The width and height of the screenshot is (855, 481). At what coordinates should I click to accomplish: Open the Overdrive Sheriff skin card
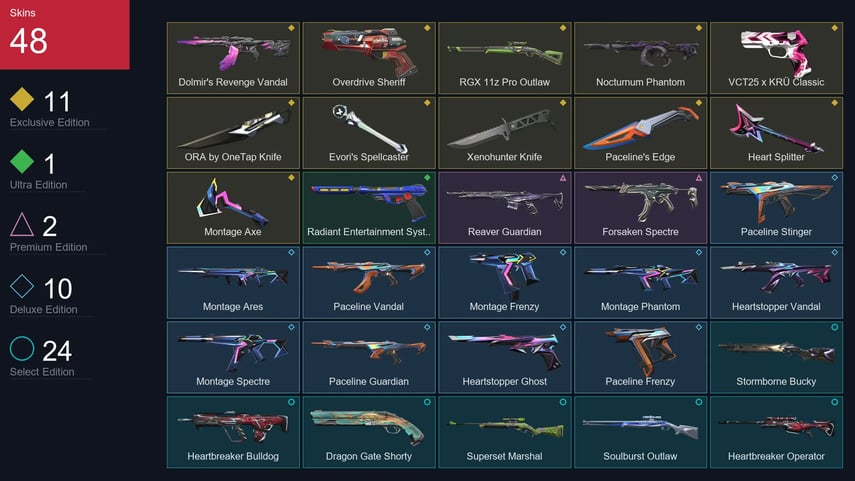click(369, 58)
